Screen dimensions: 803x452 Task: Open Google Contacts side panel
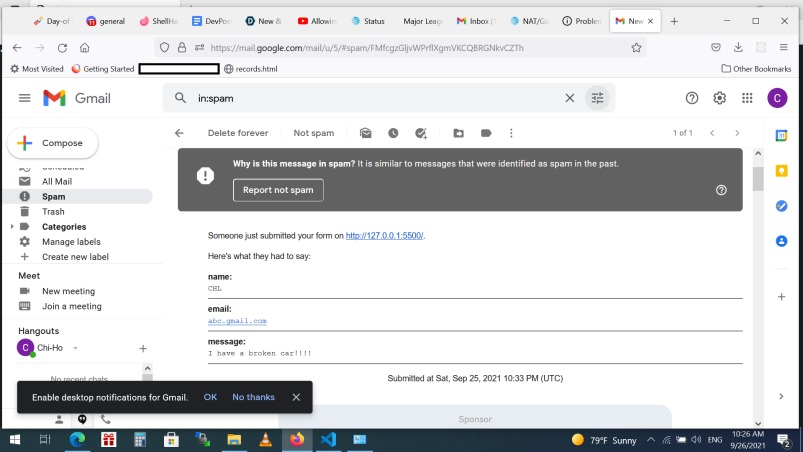(x=781, y=241)
